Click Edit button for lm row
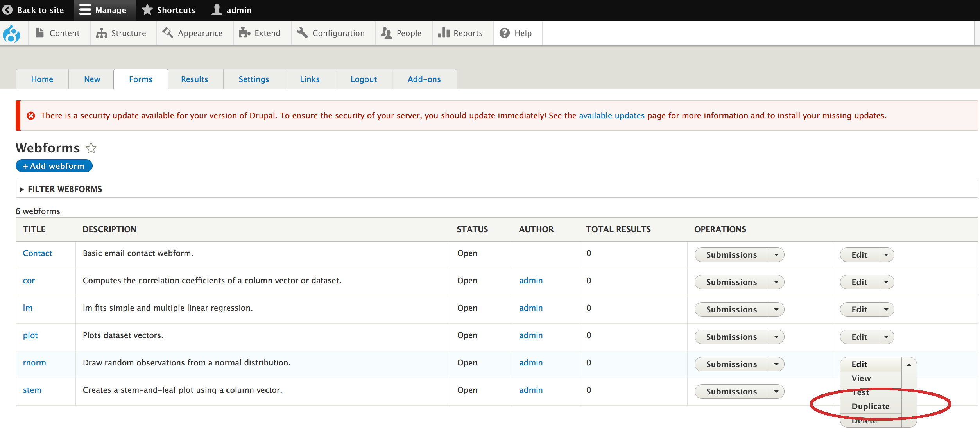 [860, 309]
